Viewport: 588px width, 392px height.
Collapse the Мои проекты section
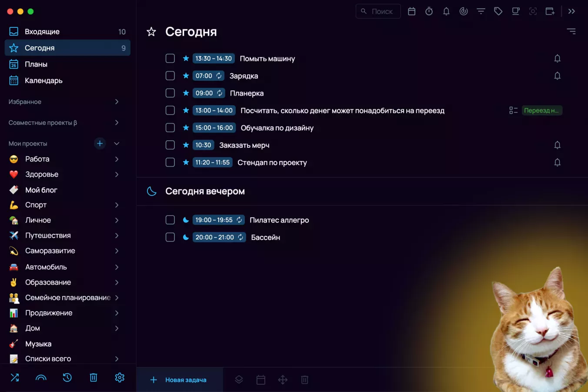117,143
